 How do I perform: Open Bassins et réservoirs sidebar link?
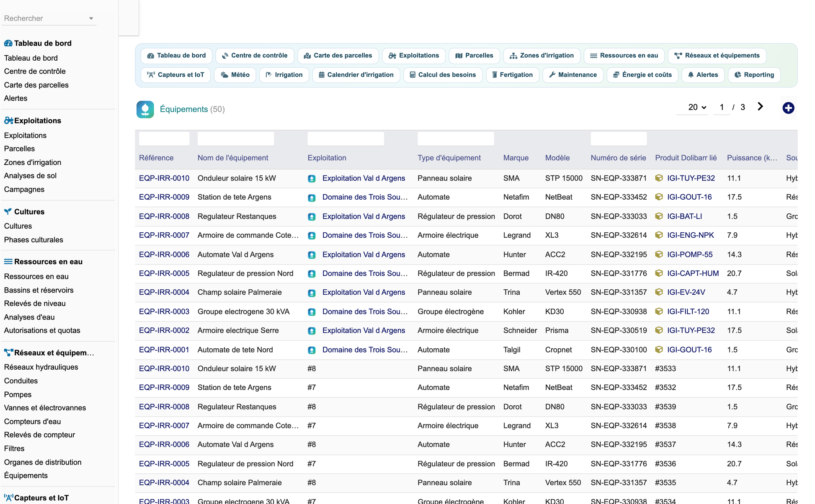[x=39, y=290]
